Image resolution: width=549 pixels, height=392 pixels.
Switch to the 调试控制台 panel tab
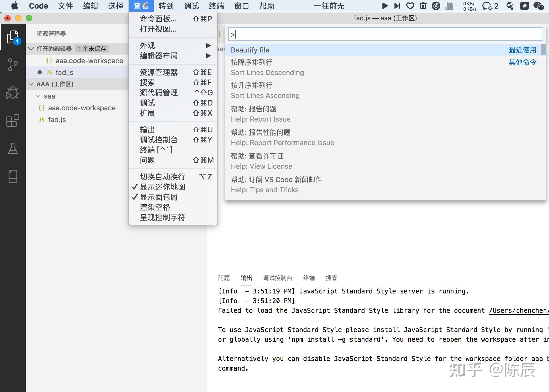(x=277, y=278)
